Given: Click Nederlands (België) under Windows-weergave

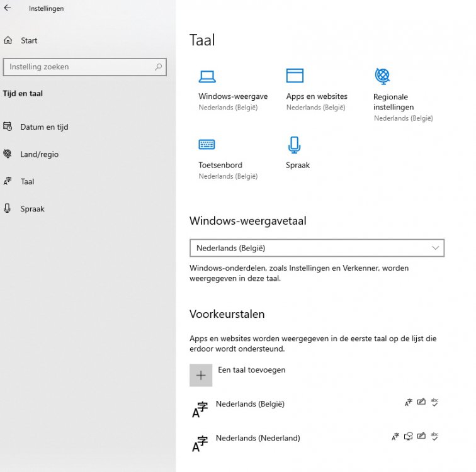Looking at the screenshot, I should pos(228,108).
